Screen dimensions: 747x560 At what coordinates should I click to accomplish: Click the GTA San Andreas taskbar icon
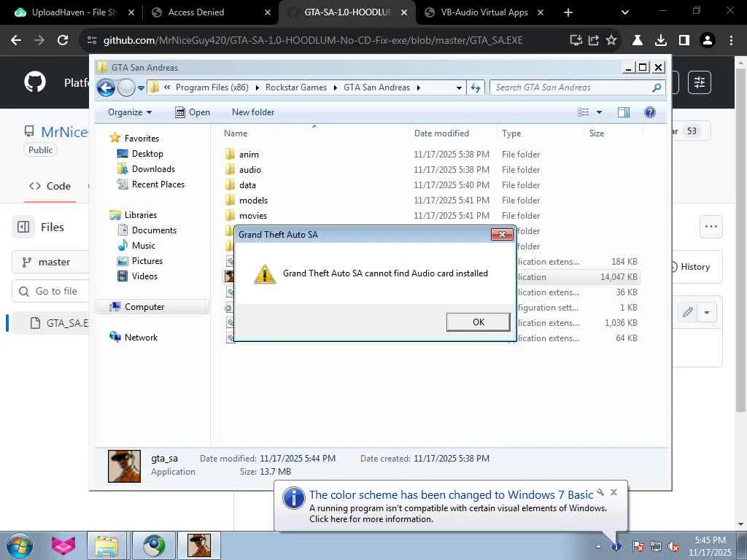(x=198, y=545)
